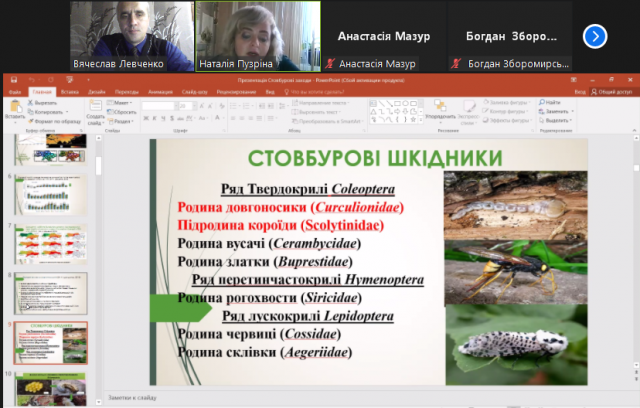The height and width of the screenshot is (408, 640).
Task: Open Экспресс-стили quick styles
Action: pyautogui.click(x=468, y=112)
